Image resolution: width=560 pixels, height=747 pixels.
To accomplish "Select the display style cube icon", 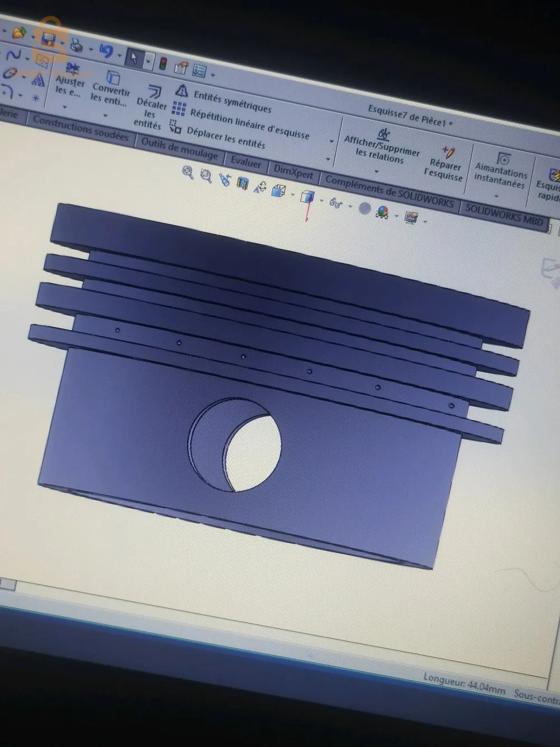I will coord(306,197).
